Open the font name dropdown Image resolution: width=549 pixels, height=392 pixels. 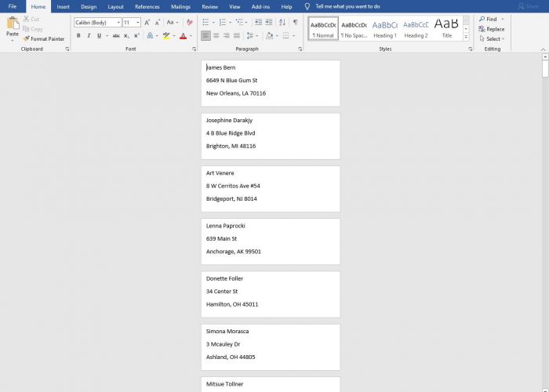coord(118,23)
